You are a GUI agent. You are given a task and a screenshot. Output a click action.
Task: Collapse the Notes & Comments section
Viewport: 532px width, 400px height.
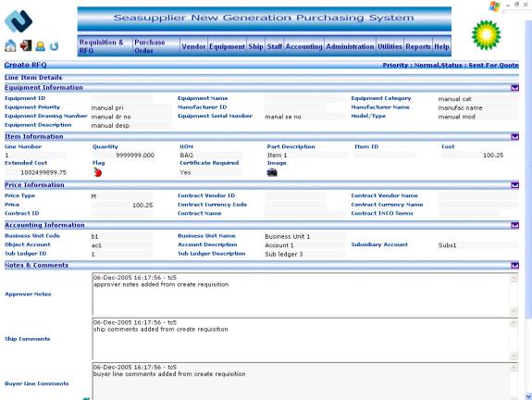[x=514, y=265]
